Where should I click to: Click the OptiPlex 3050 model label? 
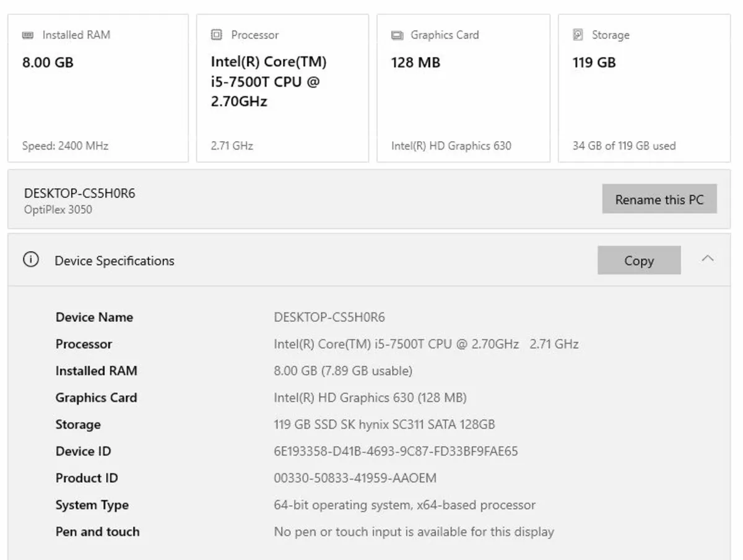pyautogui.click(x=58, y=210)
